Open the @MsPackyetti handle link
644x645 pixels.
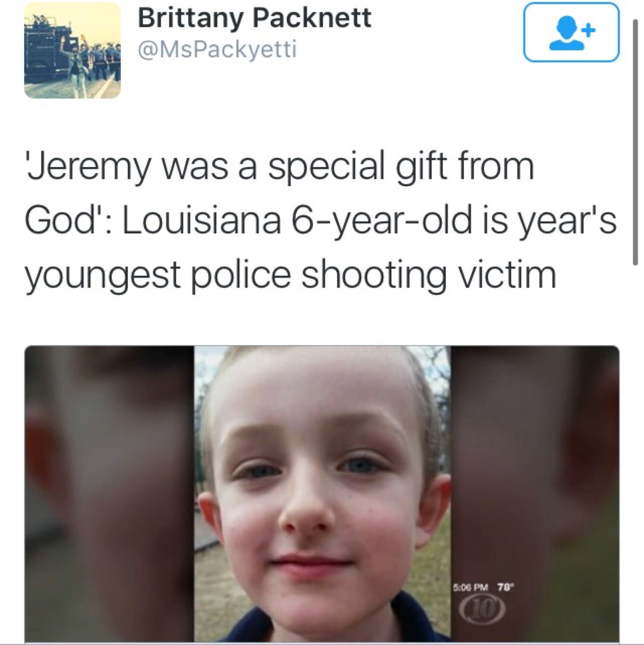[x=217, y=49]
